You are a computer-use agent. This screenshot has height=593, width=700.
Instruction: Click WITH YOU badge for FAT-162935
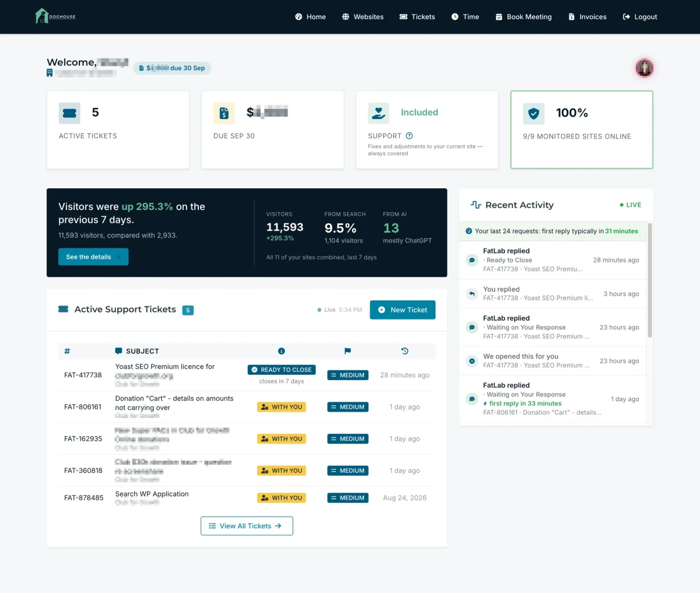pos(282,439)
